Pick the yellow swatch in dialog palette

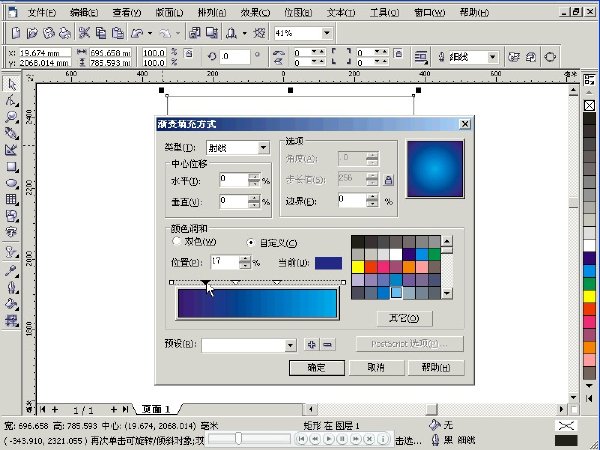[358, 267]
